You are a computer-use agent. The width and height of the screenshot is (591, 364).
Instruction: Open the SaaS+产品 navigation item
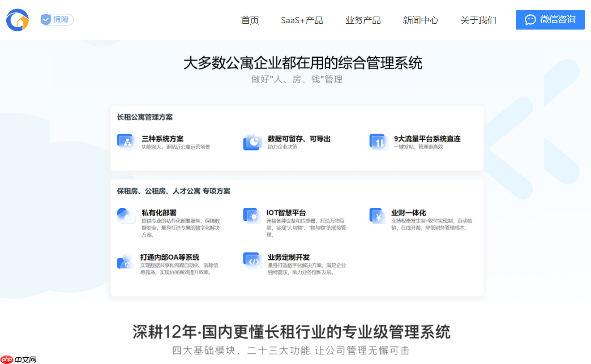302,20
